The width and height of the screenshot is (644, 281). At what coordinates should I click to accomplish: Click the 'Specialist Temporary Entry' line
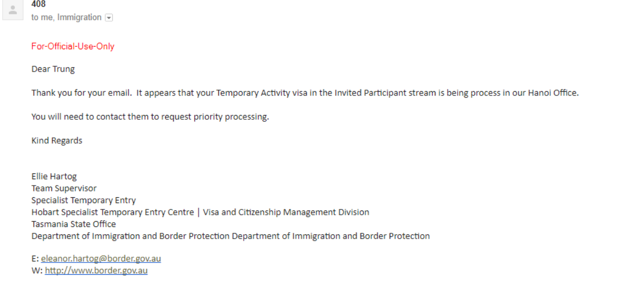(x=84, y=200)
